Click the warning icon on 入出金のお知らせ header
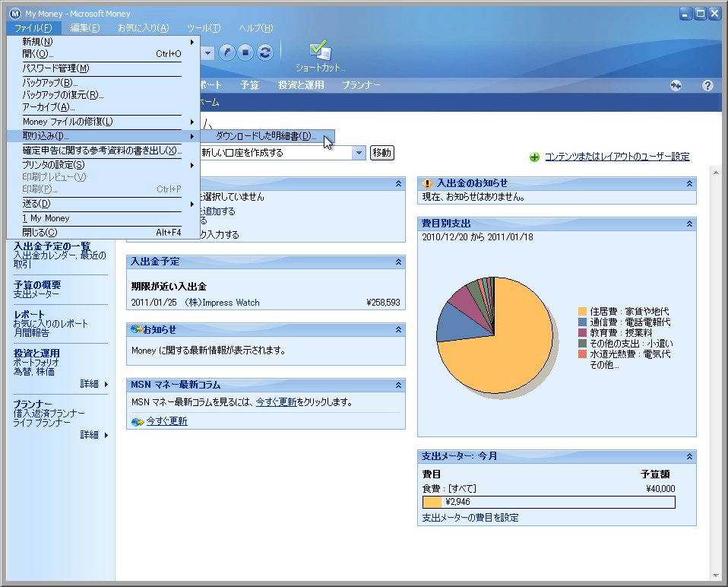This screenshot has height=587, width=728. tap(427, 182)
